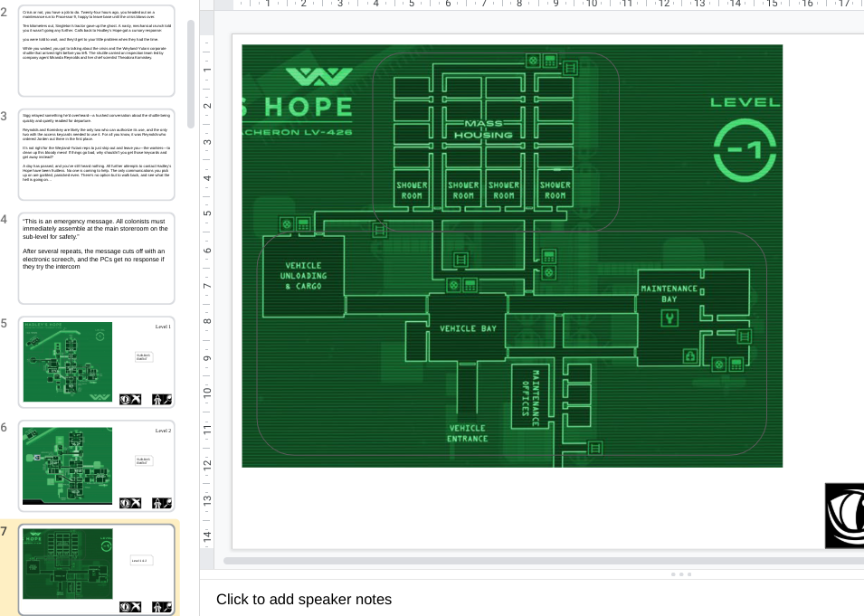Click the eye icon at the slide's right edge
Screen dimensions: 864x616
coord(844,516)
